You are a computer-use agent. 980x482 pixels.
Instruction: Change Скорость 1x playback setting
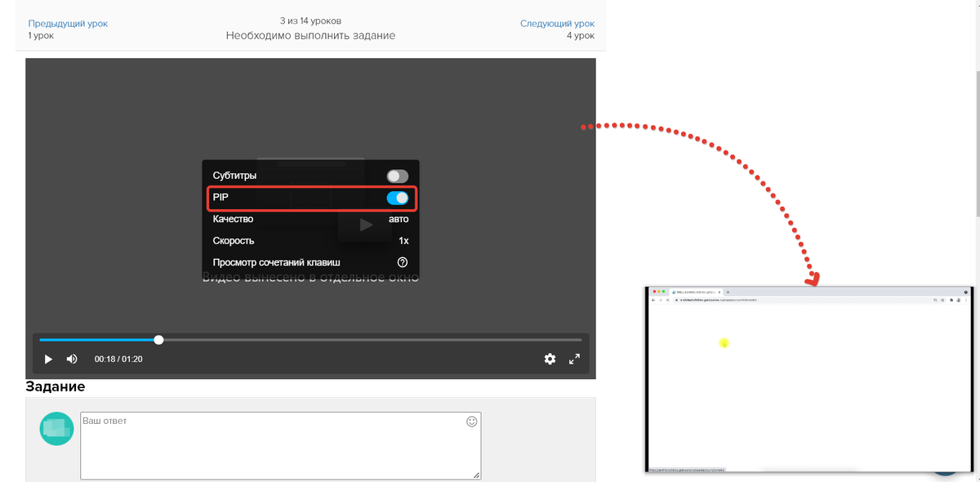(x=310, y=241)
